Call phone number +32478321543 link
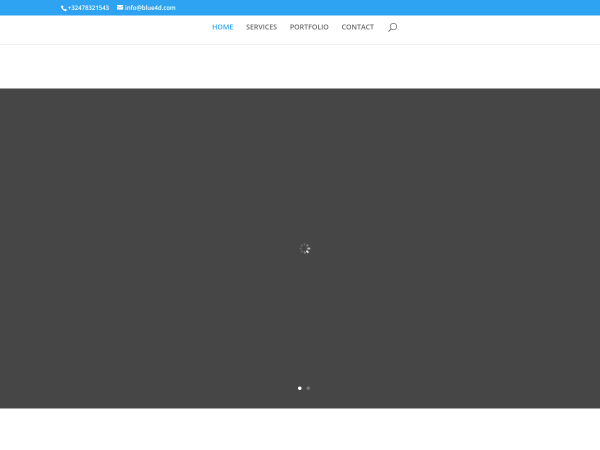Screen dimensions: 600x450 tap(88, 8)
